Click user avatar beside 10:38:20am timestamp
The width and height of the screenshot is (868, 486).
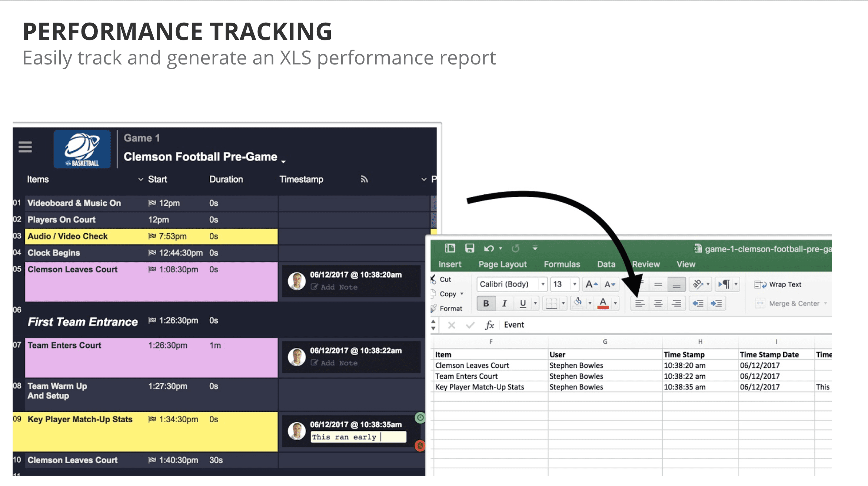297,281
